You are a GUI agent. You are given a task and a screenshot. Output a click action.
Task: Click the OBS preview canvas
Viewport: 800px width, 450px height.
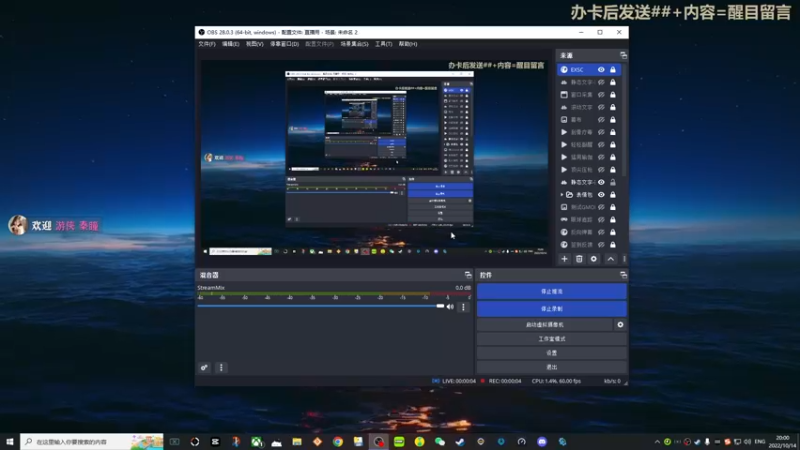pyautogui.click(x=375, y=158)
